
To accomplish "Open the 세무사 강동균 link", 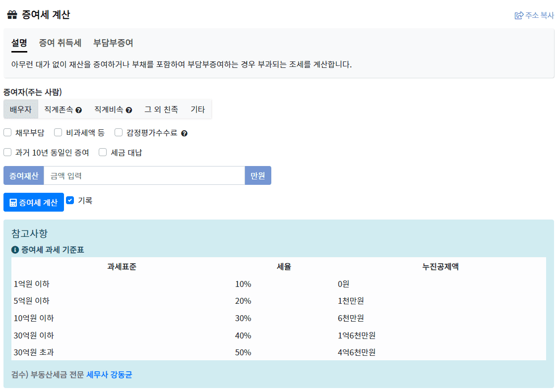I will click(x=109, y=375).
